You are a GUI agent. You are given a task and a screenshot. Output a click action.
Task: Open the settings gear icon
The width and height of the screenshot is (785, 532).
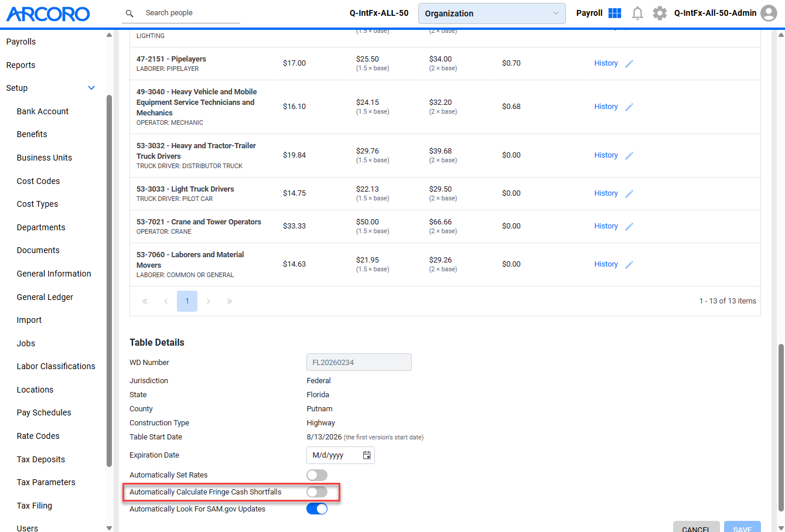[x=660, y=13]
